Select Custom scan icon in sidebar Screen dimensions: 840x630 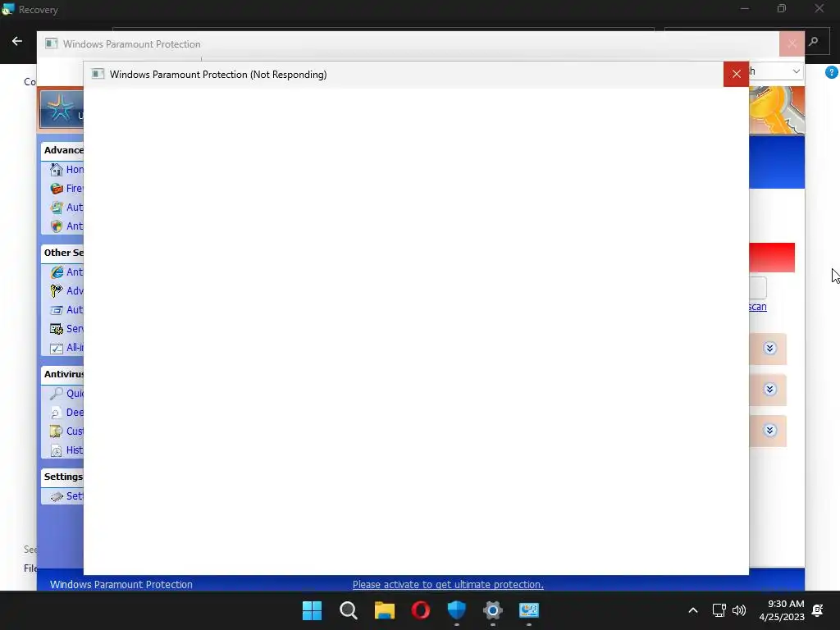(57, 431)
